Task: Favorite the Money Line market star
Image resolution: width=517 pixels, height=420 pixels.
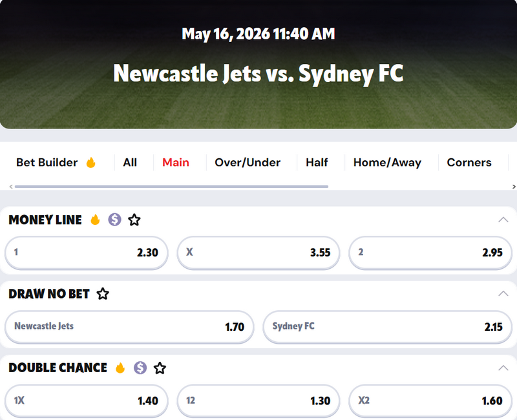Action: 134,220
